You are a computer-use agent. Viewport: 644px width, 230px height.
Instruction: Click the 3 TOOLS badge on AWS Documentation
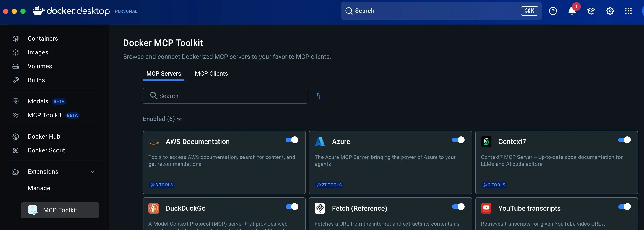[x=162, y=185]
